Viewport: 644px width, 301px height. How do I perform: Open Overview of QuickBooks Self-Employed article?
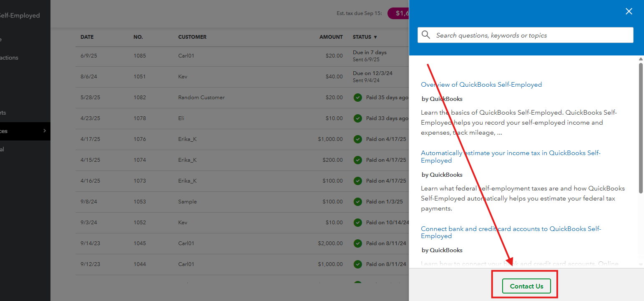[x=481, y=85]
